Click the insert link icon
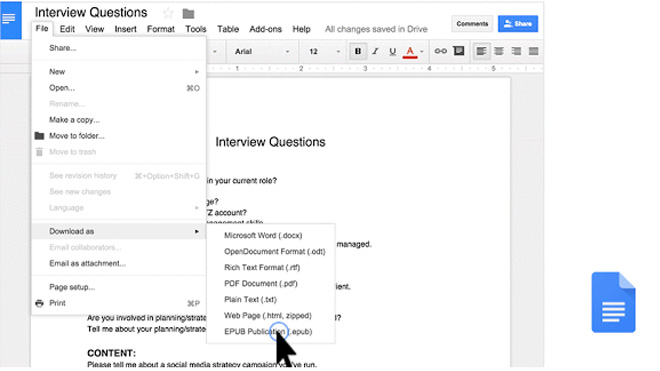The width and height of the screenshot is (660, 371). pyautogui.click(x=440, y=51)
